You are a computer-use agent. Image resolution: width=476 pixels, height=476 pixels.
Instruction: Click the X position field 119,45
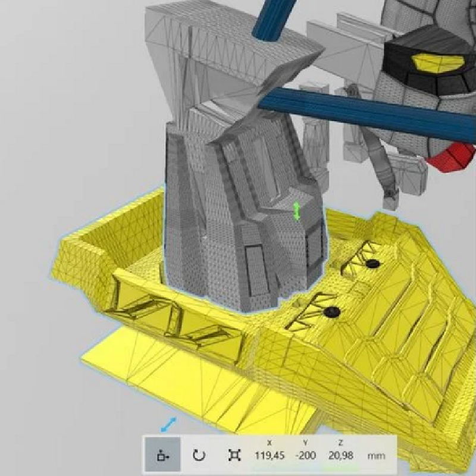[270, 456]
